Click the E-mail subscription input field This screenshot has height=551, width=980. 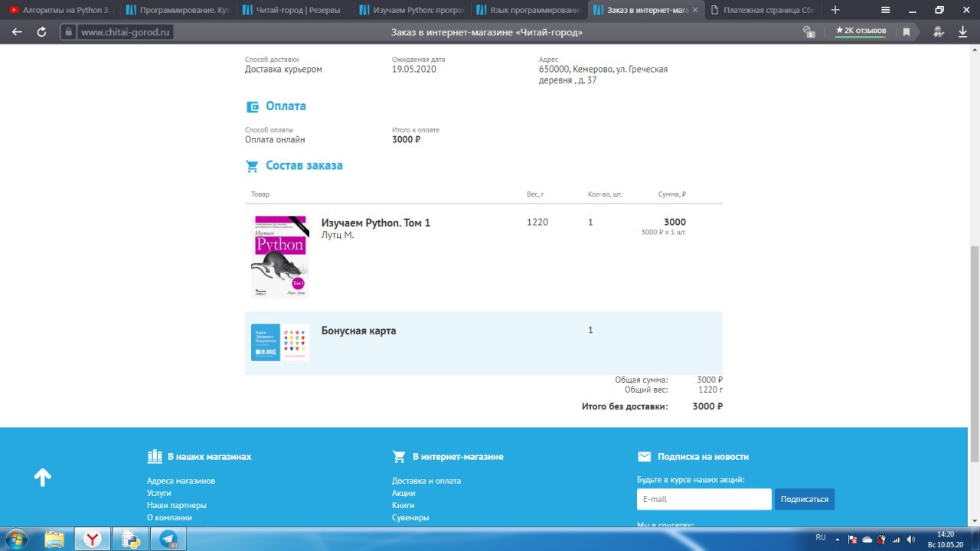click(x=704, y=499)
